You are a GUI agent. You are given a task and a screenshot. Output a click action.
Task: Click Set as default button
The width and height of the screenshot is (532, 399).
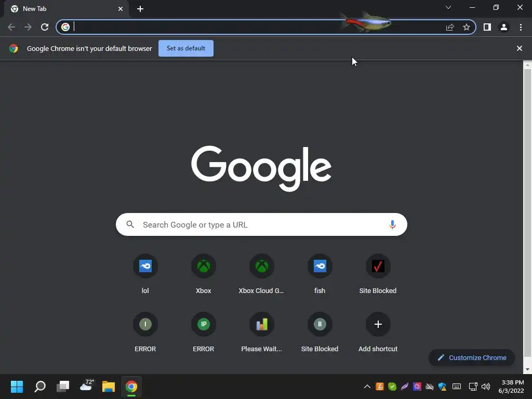[186, 48]
